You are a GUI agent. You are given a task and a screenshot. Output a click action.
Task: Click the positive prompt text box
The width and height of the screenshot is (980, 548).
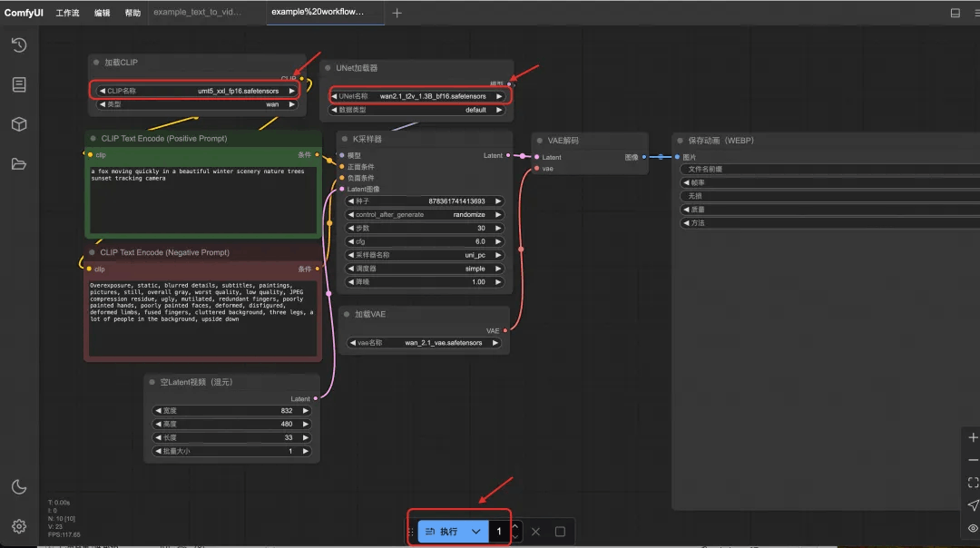click(203, 200)
